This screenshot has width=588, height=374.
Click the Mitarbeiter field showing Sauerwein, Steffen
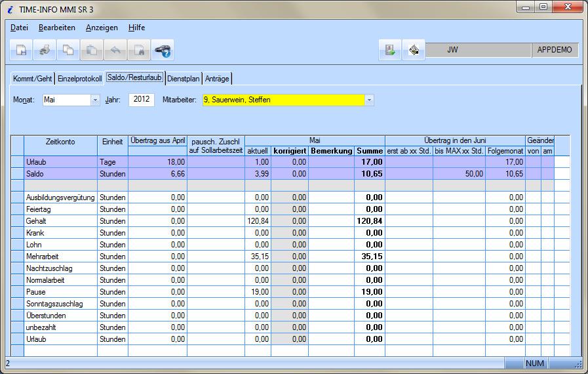[283, 100]
